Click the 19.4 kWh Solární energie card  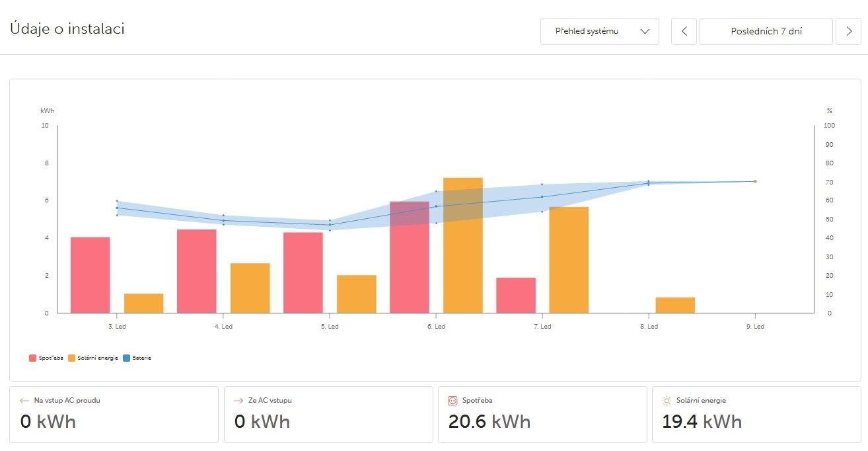756,415
